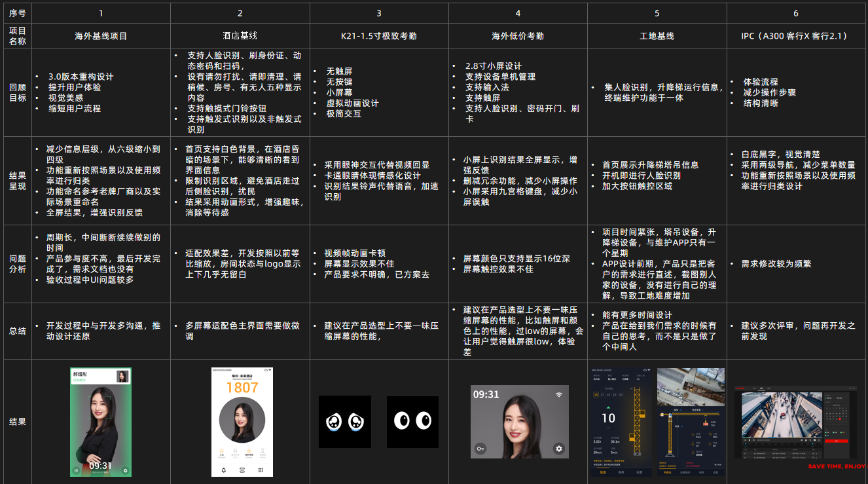Click the red button in the IPC playback mockup
The image size is (868, 484).
[837, 441]
